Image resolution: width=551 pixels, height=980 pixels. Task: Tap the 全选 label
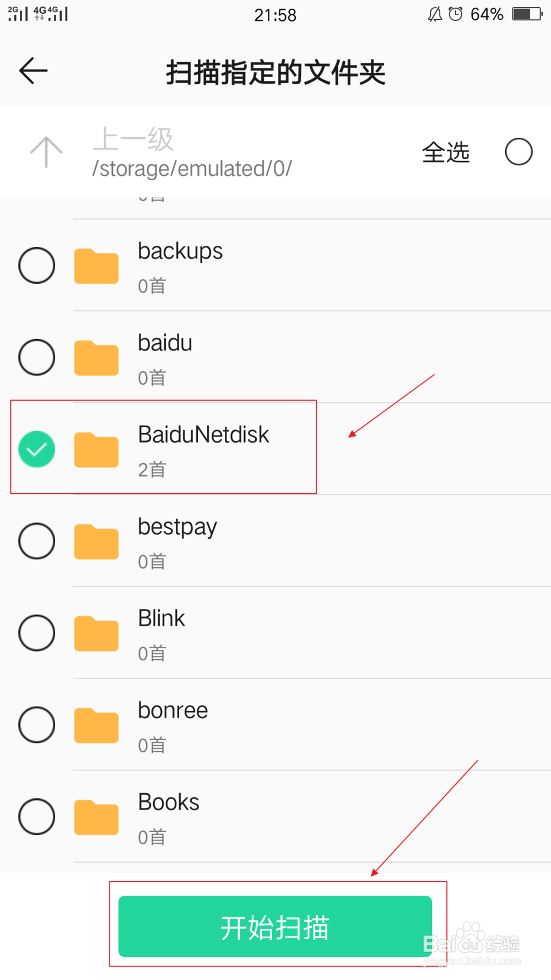[x=446, y=153]
